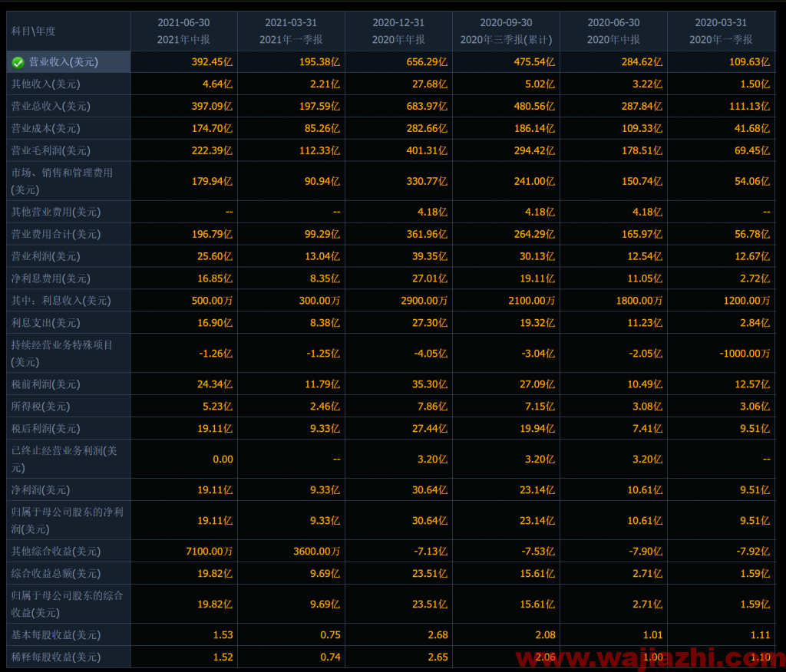Click the 2020-09-30 三季报(累计) column header
786x672 pixels.
(x=506, y=31)
